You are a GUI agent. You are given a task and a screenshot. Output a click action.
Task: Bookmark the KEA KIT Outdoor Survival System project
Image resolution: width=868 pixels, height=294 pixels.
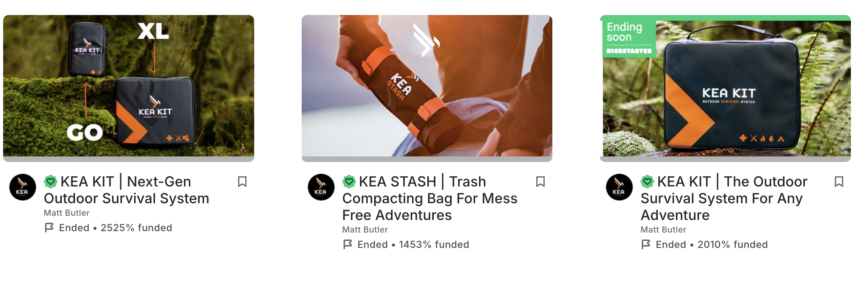pos(839,182)
